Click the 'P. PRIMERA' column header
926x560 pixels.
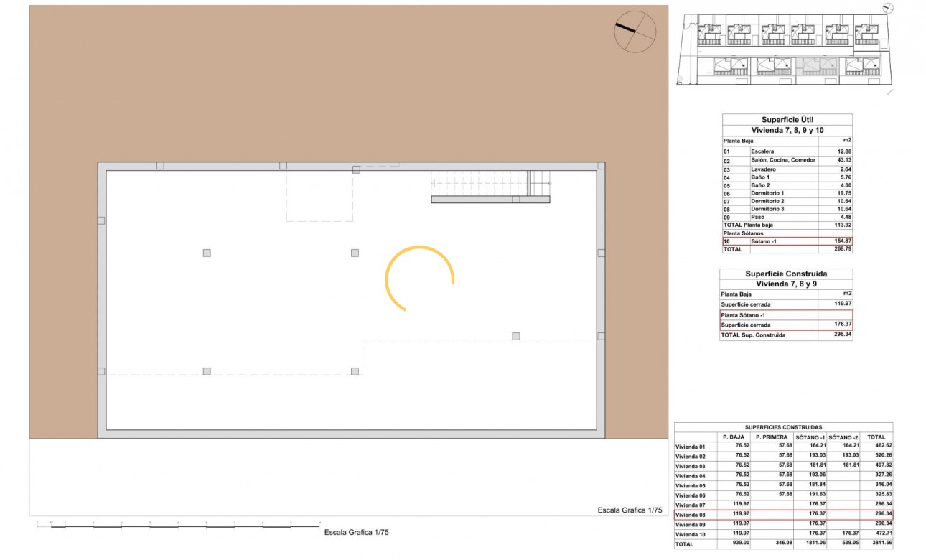click(772, 437)
